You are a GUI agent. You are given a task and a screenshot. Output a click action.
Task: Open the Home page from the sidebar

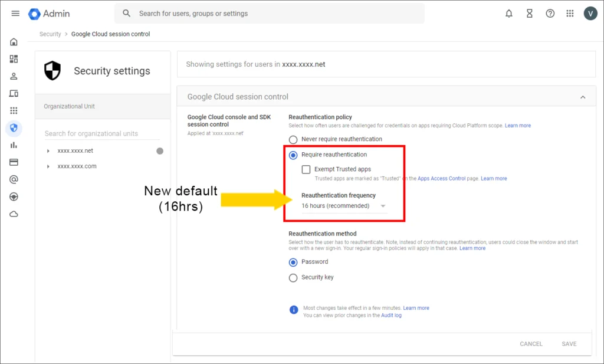click(14, 42)
